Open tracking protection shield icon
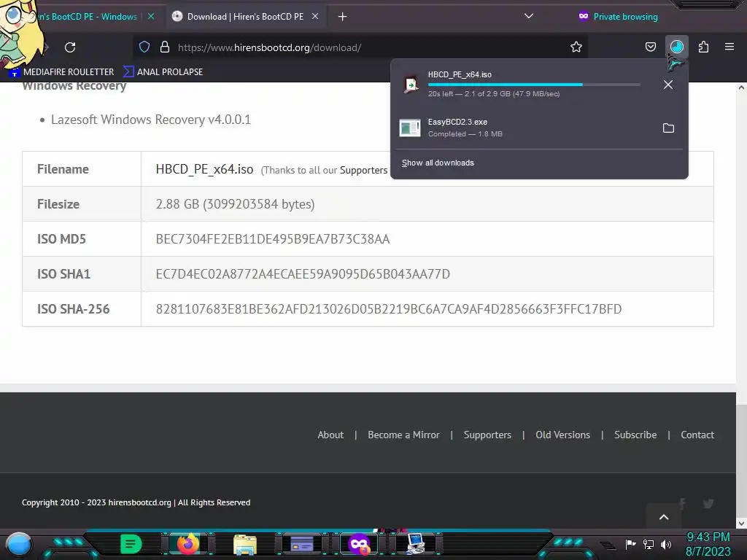This screenshot has height=560, width=747. tap(144, 47)
